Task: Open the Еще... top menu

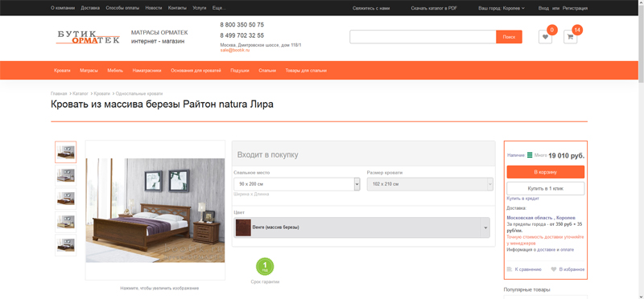Action: (219, 8)
